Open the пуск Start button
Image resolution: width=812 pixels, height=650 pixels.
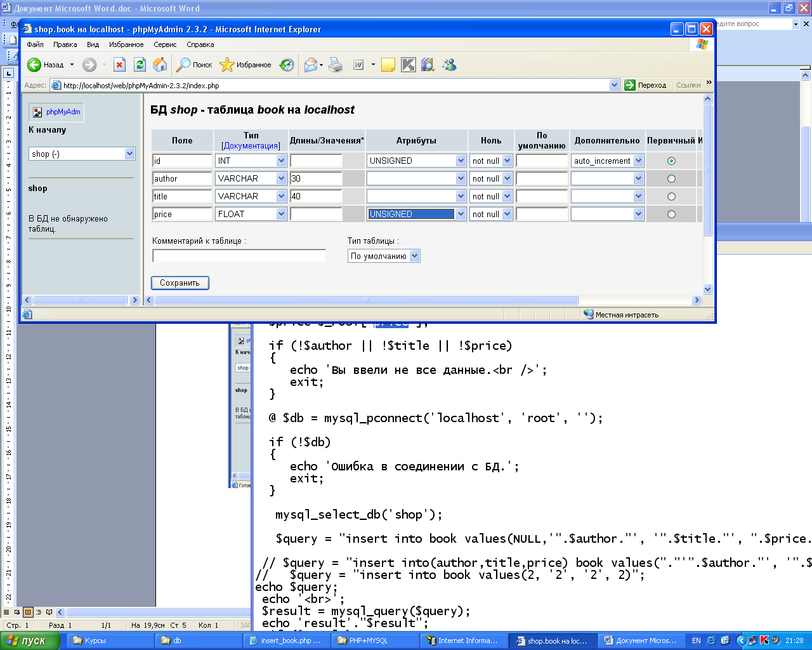(30, 640)
